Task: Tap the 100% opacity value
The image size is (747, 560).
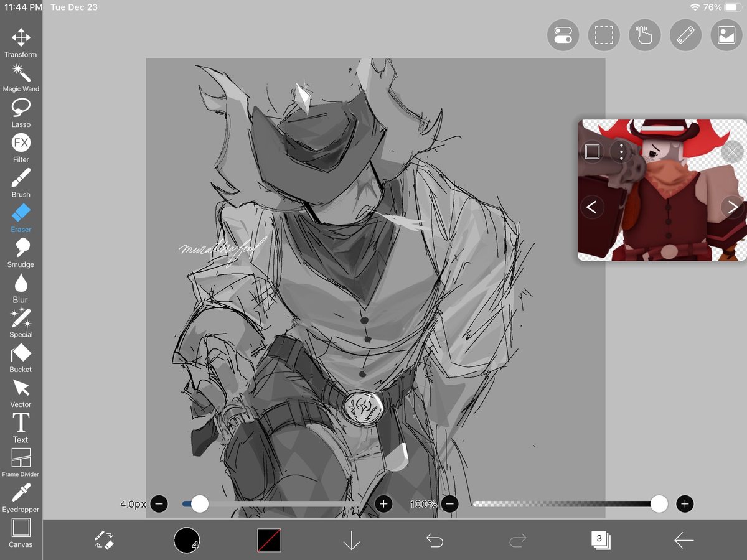Action: (x=423, y=504)
